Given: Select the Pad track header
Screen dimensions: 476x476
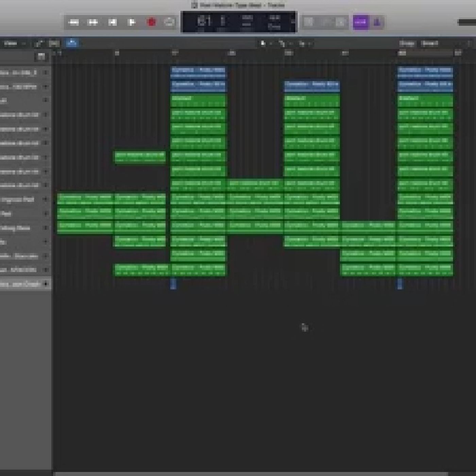Looking at the screenshot, I should pos(26,214).
